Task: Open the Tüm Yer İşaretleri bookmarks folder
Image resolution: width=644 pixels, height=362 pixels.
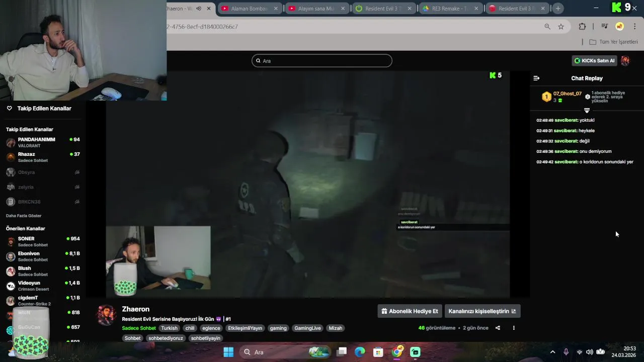Action: point(613,42)
